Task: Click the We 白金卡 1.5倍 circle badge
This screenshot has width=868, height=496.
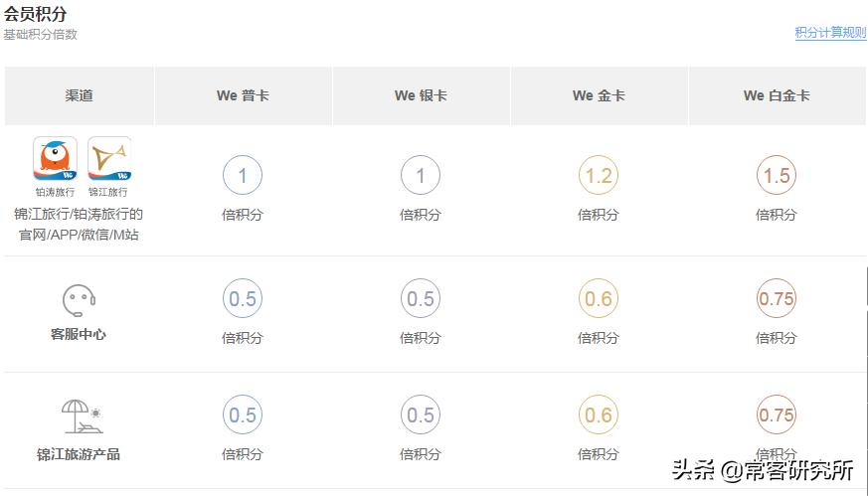Action: click(x=776, y=177)
